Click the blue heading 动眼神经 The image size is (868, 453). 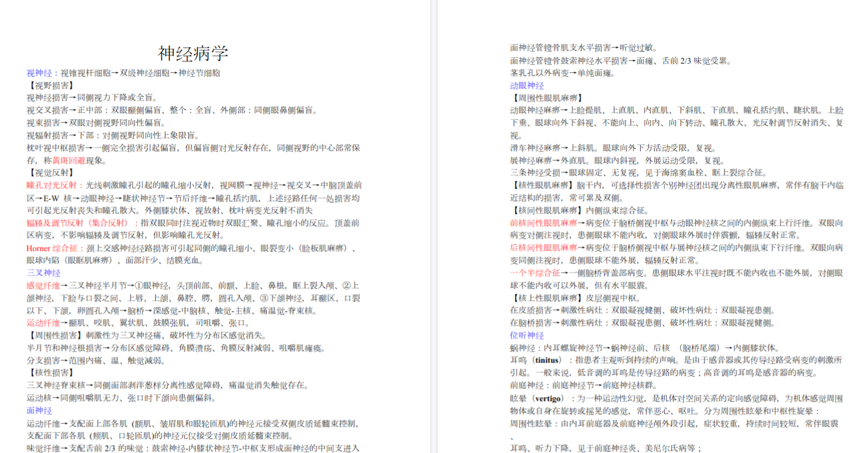[526, 86]
